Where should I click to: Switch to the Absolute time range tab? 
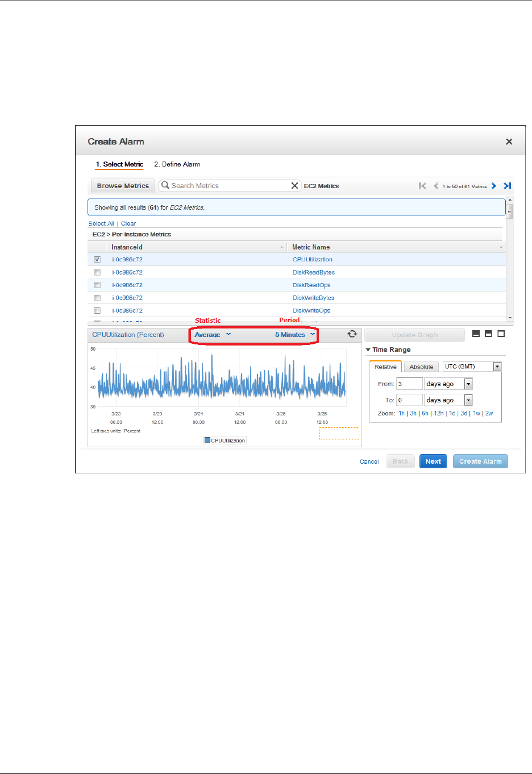[x=421, y=367]
